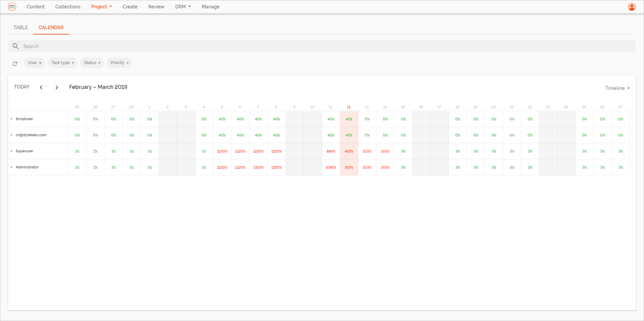Go to previous period with left chevron
Viewport: 644px width, 321px height.
41,87
